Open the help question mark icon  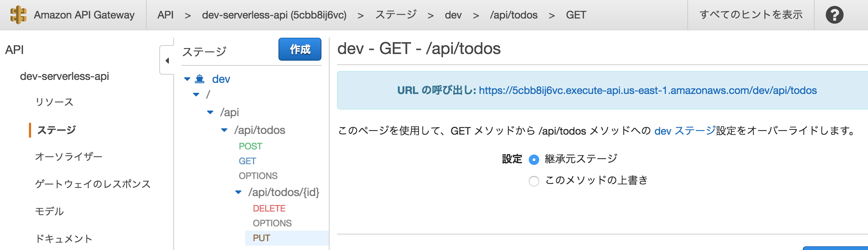(x=834, y=15)
